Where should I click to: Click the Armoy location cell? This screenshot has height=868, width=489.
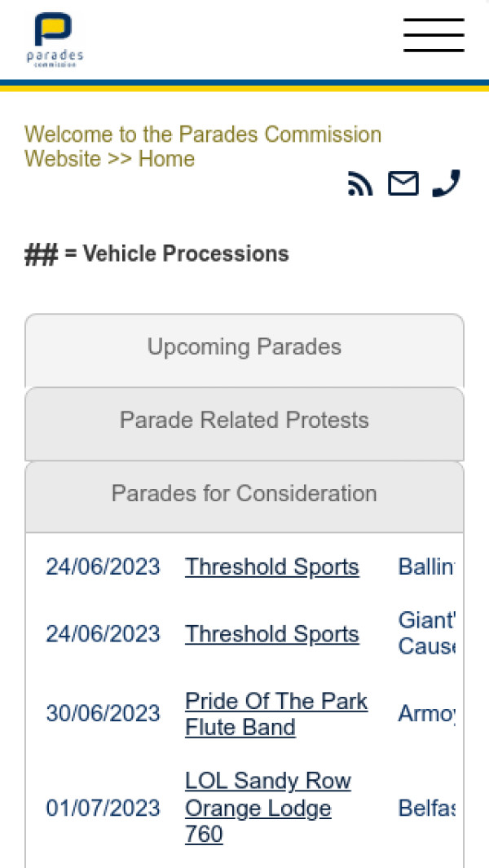(x=425, y=714)
